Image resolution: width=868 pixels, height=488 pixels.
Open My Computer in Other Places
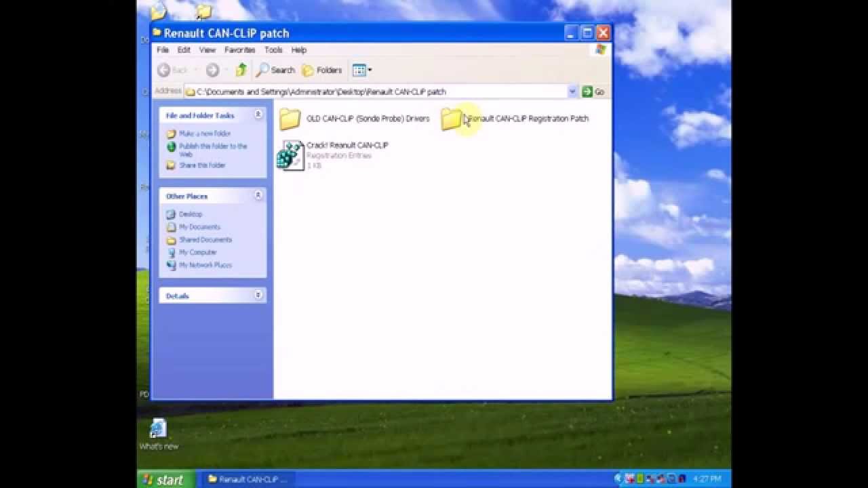198,252
